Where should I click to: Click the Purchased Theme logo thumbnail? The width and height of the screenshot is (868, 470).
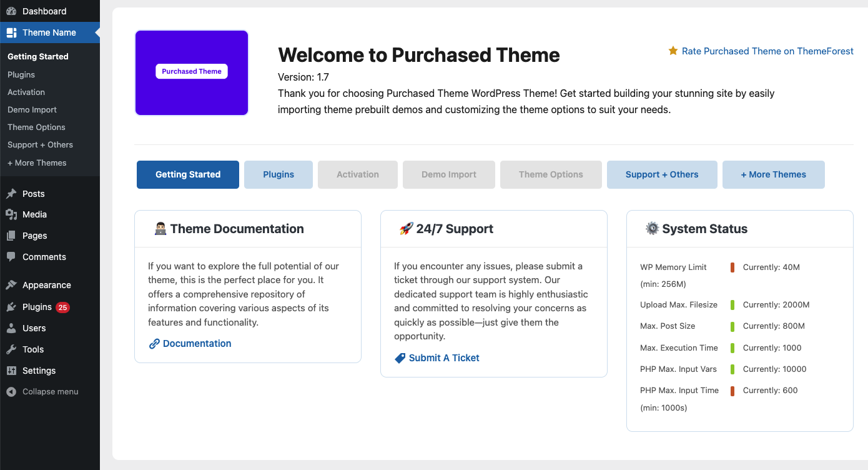192,72
